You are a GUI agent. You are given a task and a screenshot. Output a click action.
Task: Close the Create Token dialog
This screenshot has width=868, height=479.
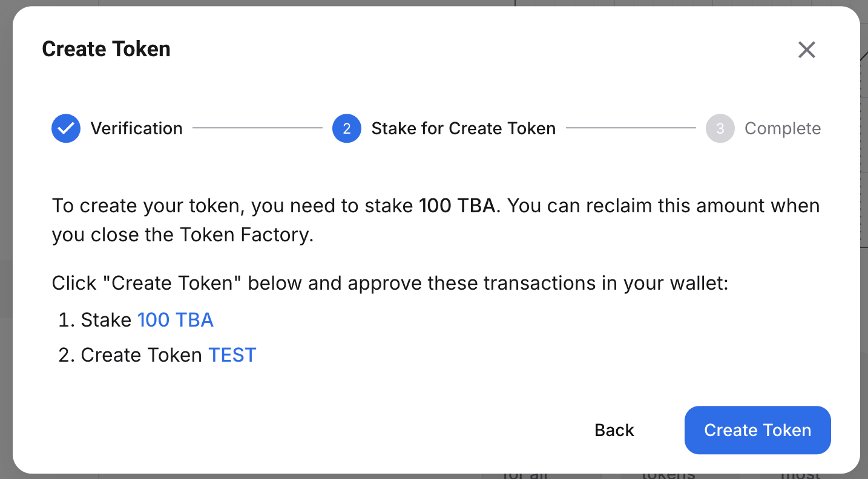click(x=806, y=50)
